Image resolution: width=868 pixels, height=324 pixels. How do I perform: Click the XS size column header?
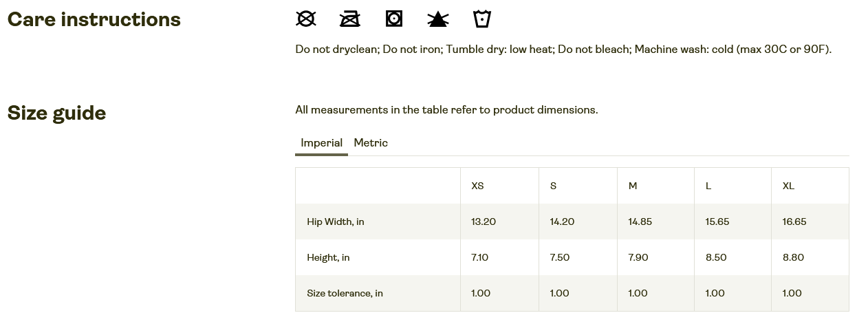477,186
